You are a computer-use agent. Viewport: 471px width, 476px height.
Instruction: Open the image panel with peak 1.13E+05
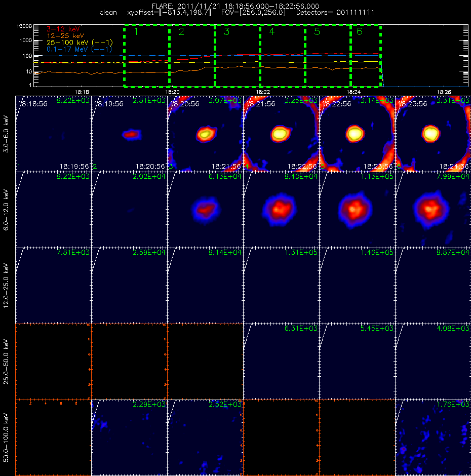[357, 210]
